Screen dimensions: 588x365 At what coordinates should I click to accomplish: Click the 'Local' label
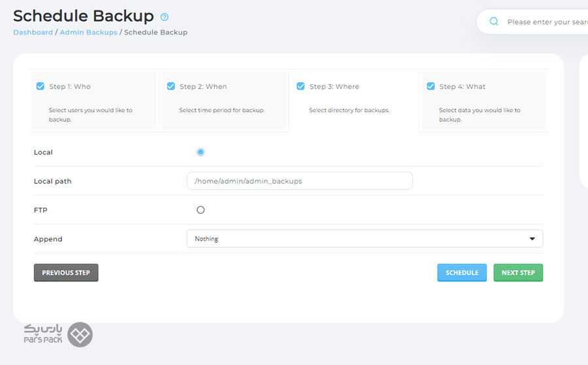point(43,152)
